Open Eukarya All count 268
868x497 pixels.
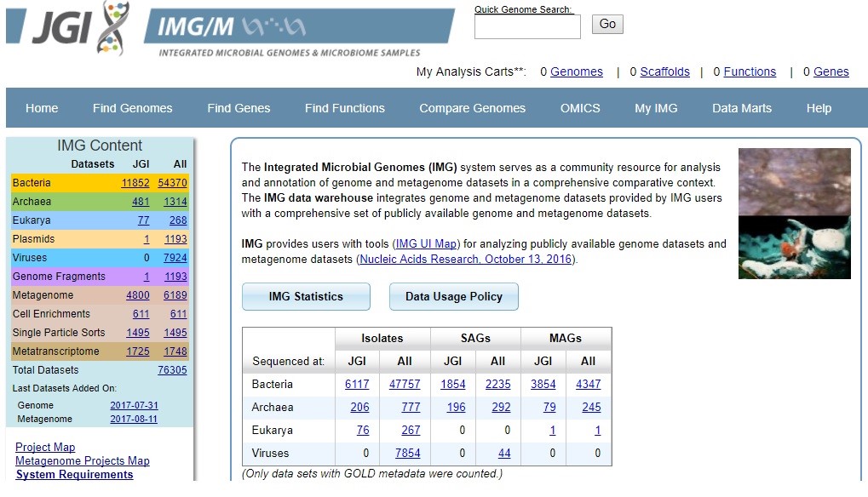(178, 220)
